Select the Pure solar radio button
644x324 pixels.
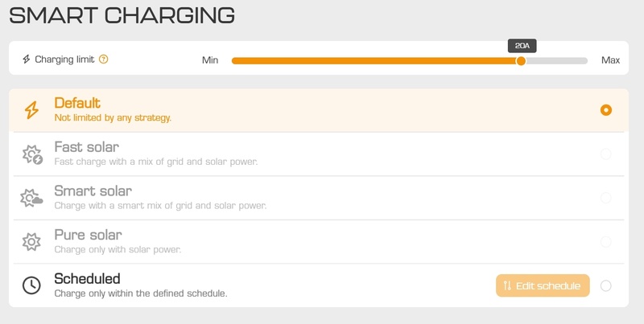coord(606,242)
